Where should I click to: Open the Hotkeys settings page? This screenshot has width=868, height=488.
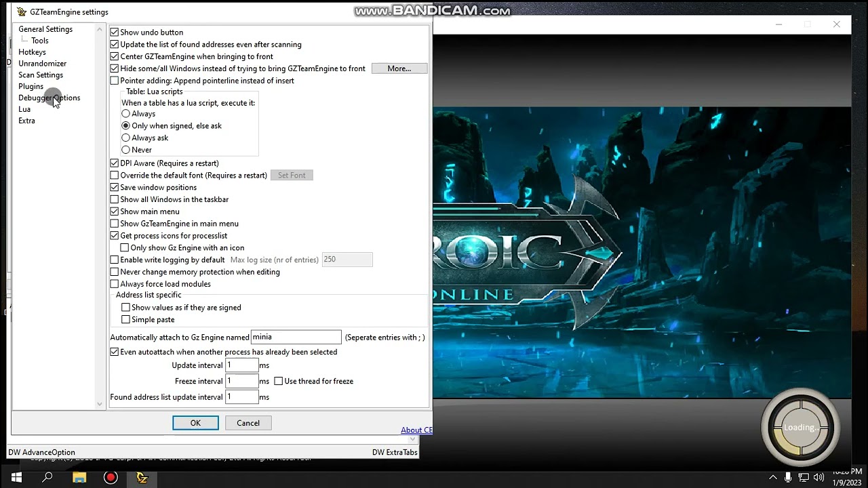32,52
